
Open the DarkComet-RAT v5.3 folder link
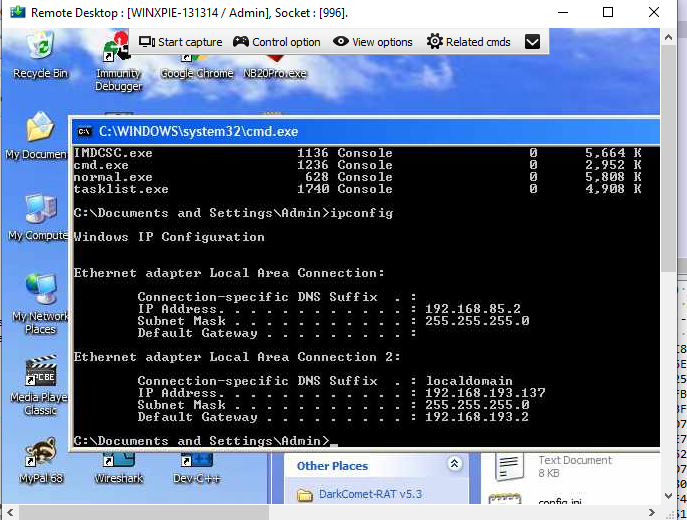(372, 494)
